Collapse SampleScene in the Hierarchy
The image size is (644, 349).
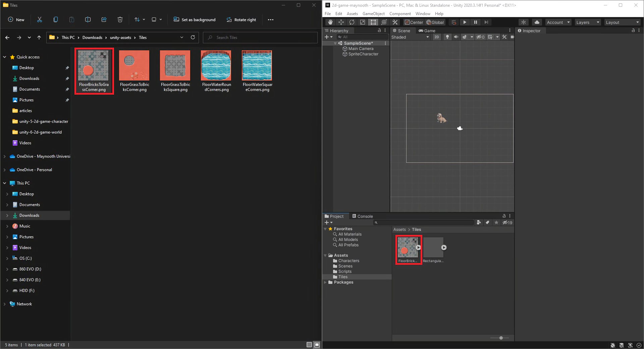(x=335, y=43)
